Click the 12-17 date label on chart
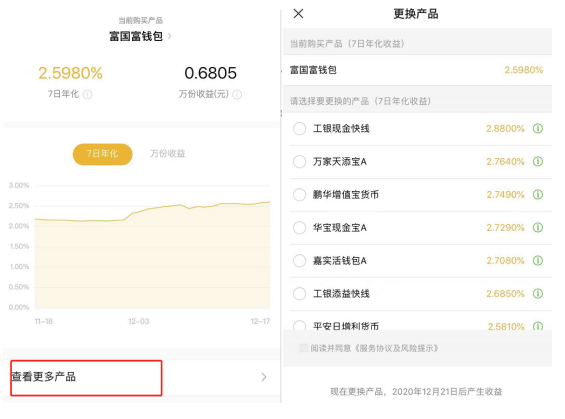Viewport: 565px width, 419px height. (x=260, y=321)
